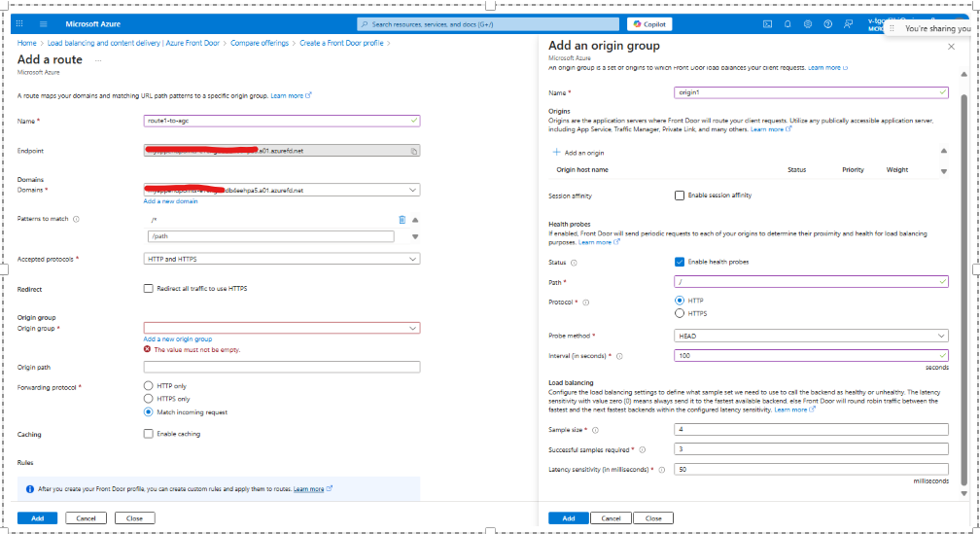Open the Azure portal hamburger menu
Screen dimensions: 980x534
pyautogui.click(x=43, y=23)
